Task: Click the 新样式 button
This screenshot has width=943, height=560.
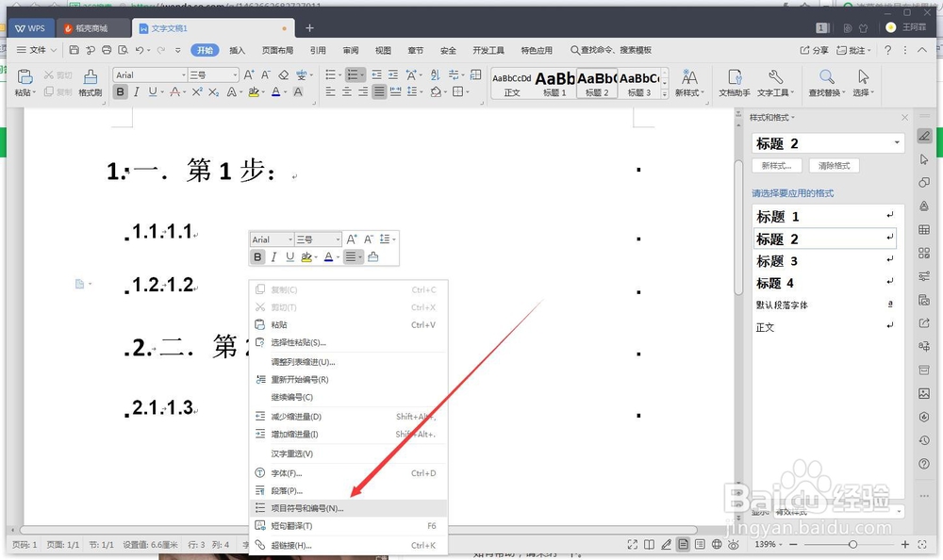Action: [x=778, y=165]
